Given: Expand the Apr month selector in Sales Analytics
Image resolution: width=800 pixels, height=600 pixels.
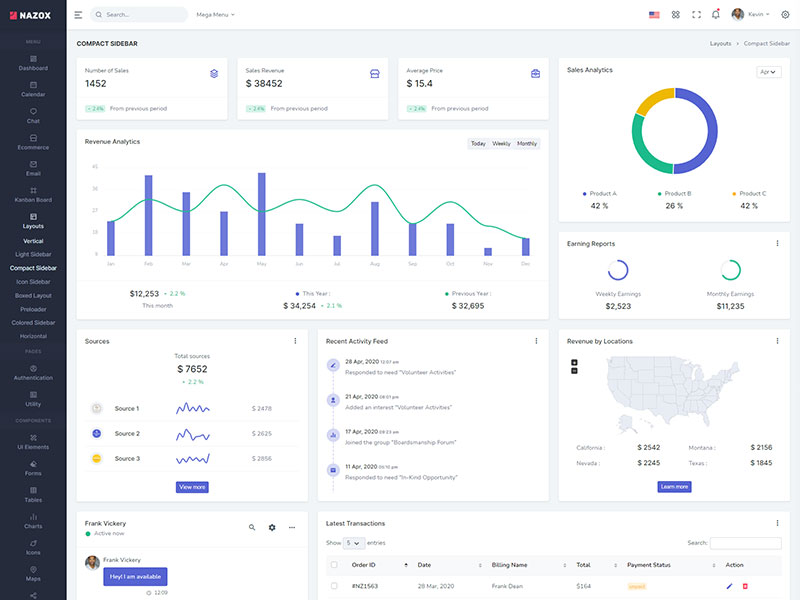Looking at the screenshot, I should [768, 72].
